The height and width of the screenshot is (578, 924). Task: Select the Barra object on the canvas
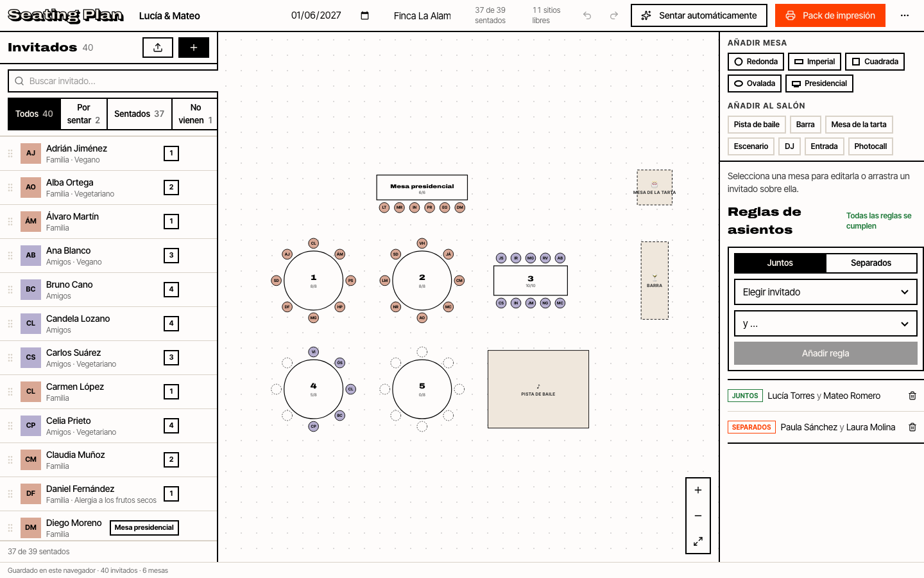click(x=654, y=281)
